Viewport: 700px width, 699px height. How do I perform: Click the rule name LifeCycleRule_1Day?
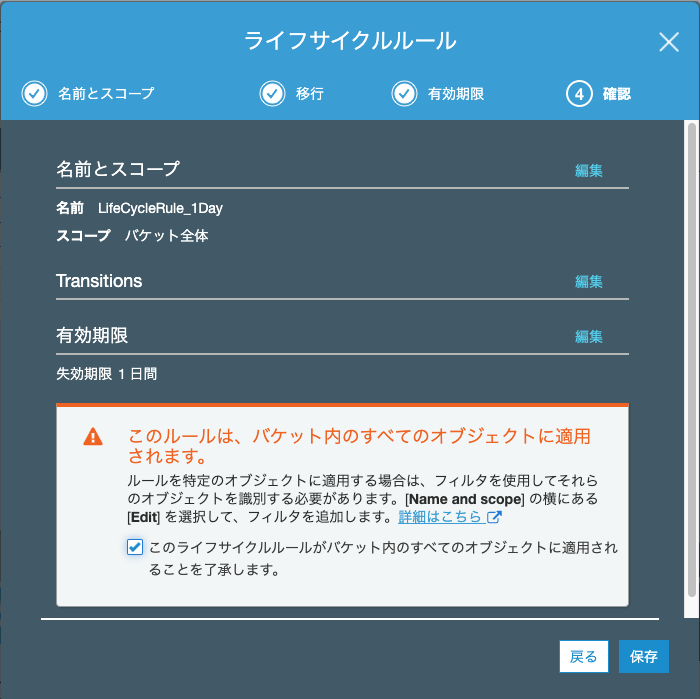coord(160,208)
